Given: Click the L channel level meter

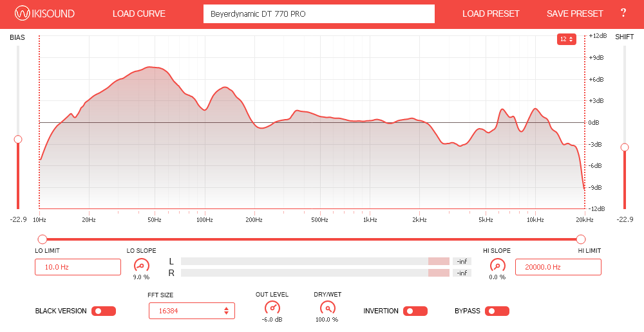Looking at the screenshot, I should pyautogui.click(x=315, y=261).
